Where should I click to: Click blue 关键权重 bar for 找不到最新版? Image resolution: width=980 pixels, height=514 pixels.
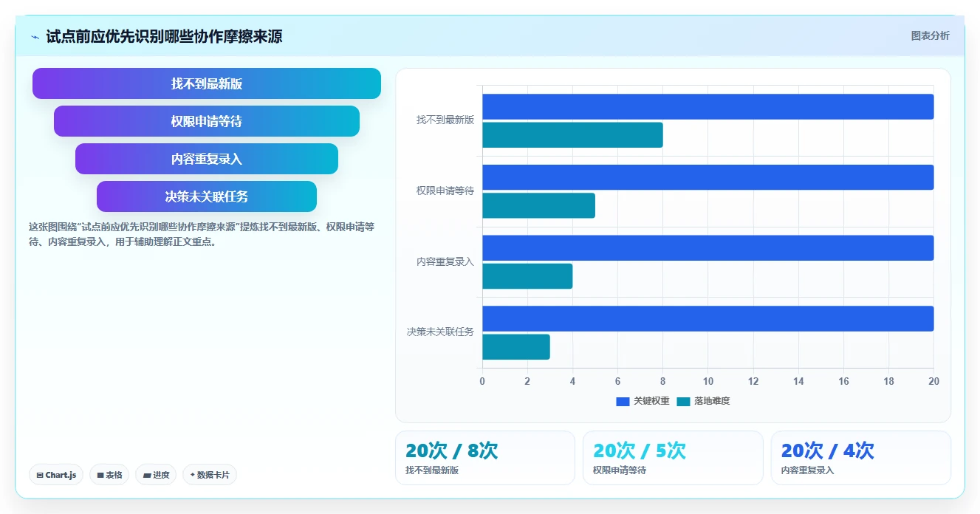tap(708, 106)
